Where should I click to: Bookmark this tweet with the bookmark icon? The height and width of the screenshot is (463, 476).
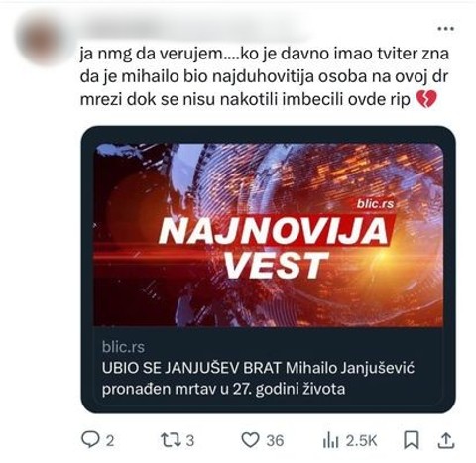[x=412, y=440]
